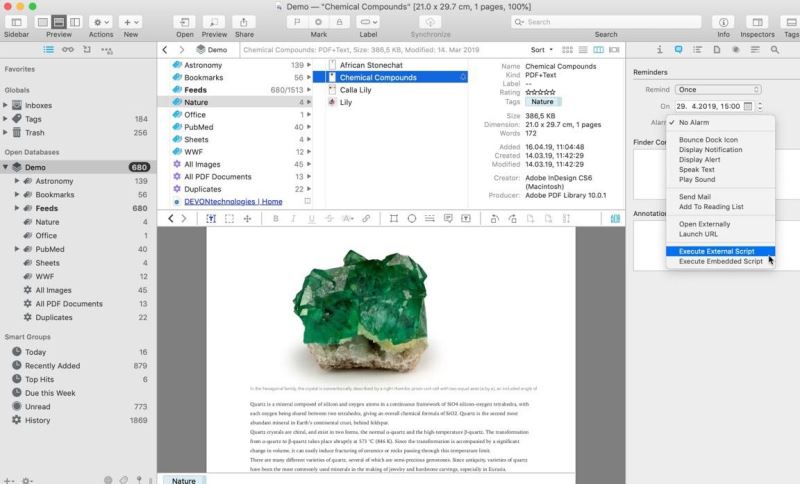This screenshot has height=484, width=800.
Task: Collapse the Demo database in sidebar
Action: (5, 167)
